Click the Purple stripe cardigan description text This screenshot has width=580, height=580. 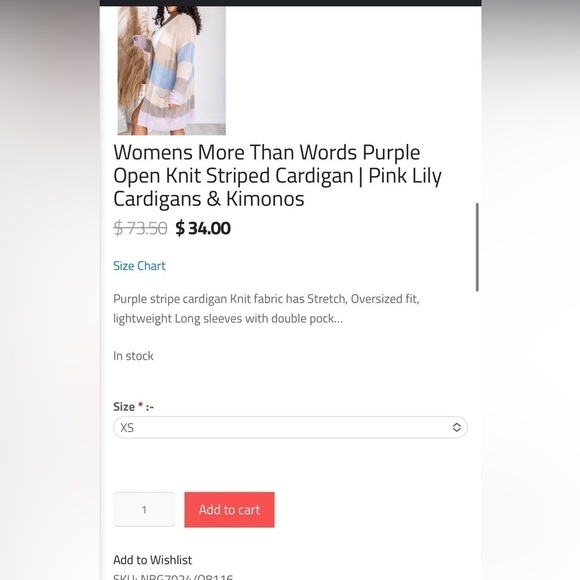tap(266, 308)
